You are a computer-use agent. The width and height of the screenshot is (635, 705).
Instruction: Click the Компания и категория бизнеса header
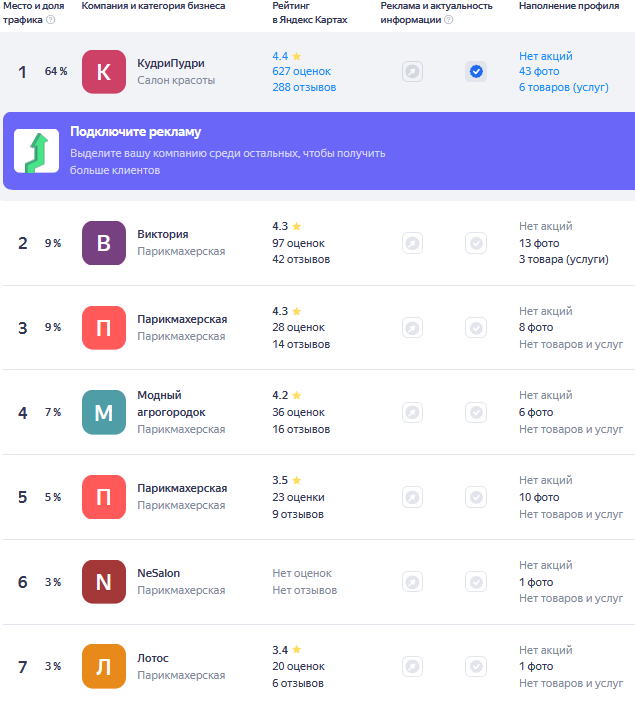click(153, 6)
